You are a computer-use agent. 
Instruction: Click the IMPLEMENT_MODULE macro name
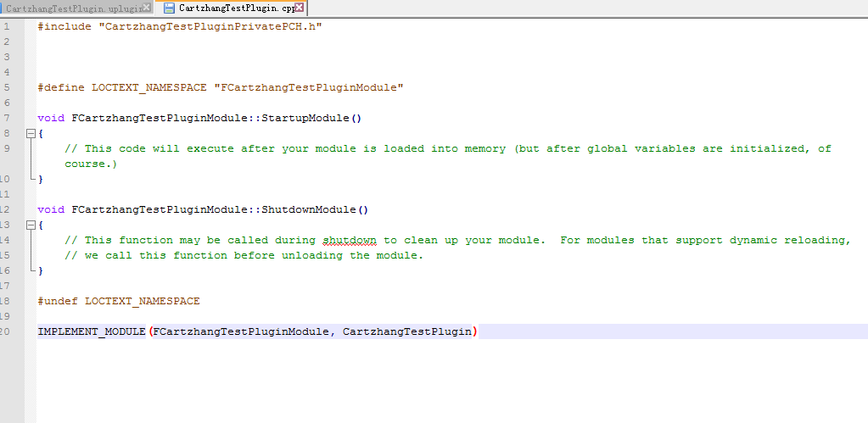point(92,331)
